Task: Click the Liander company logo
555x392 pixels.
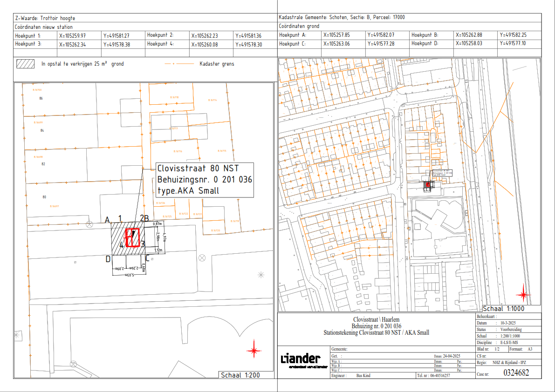Action: pyautogui.click(x=301, y=360)
